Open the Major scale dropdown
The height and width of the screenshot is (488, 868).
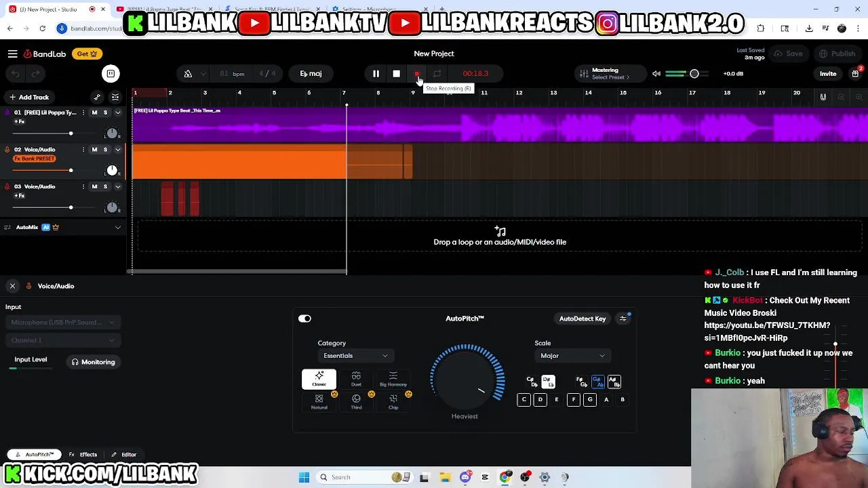coord(572,356)
